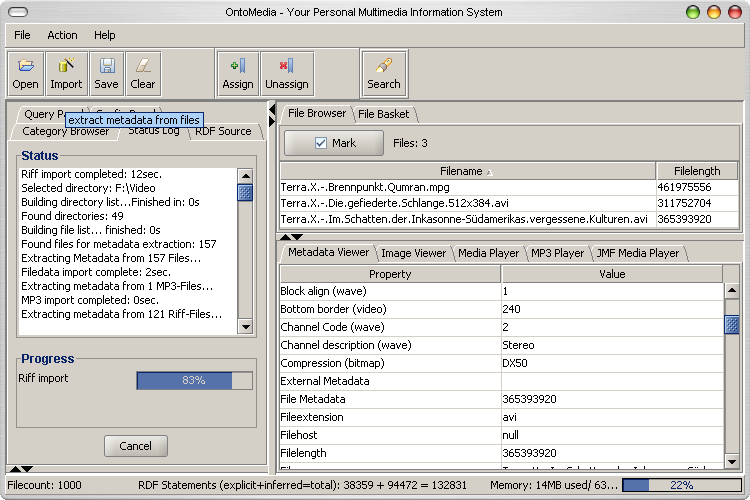Click down arrow on file list divider
This screenshot has width=750, height=500.
pyautogui.click(x=297, y=237)
